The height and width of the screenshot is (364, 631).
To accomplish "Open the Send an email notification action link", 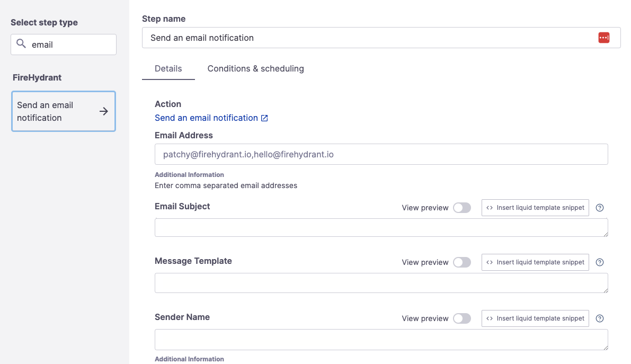I will click(206, 118).
